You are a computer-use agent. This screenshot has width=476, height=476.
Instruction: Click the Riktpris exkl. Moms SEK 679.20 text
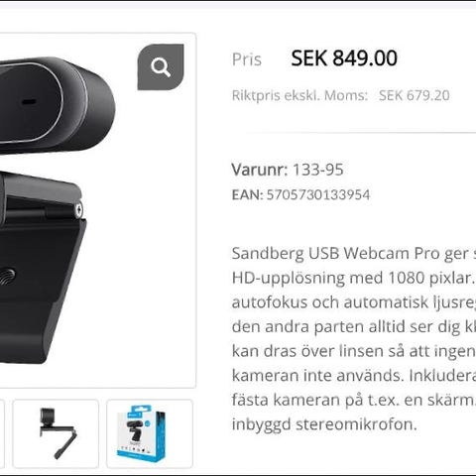click(x=341, y=95)
